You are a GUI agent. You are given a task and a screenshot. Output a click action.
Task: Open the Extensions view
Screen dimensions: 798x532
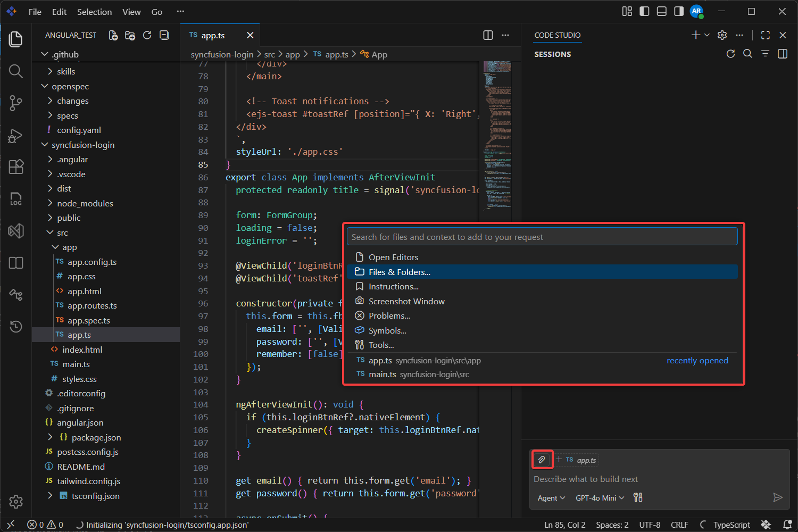coord(15,167)
